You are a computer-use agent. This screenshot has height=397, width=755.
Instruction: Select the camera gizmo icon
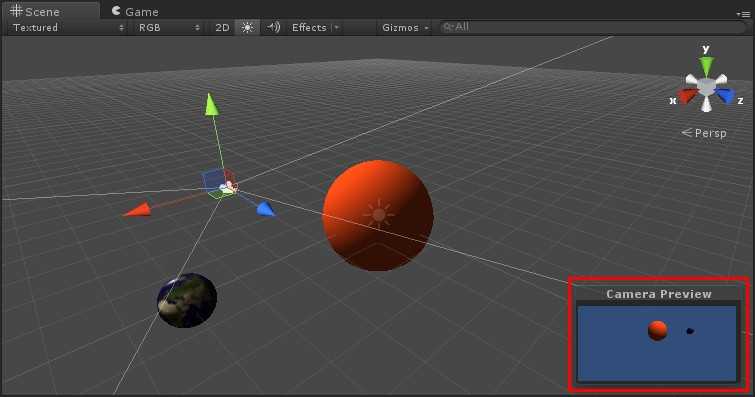(228, 187)
